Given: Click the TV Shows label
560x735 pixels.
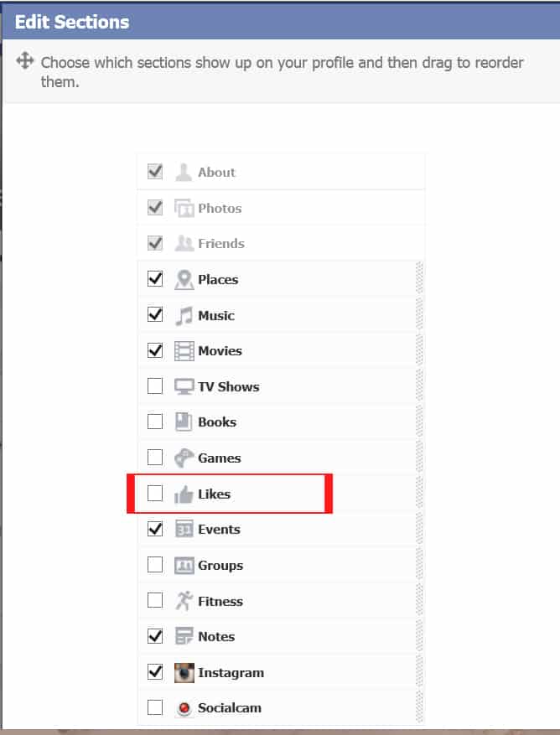Looking at the screenshot, I should click(x=228, y=387).
